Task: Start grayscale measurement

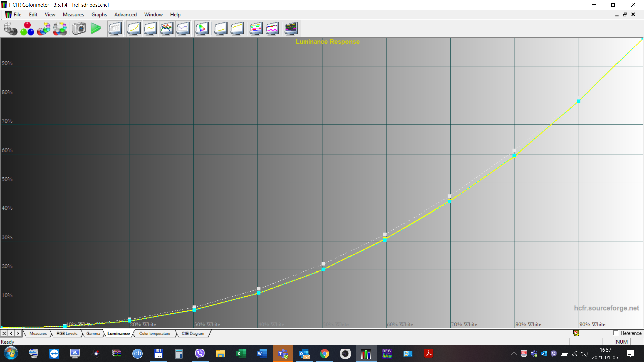Action: (11, 28)
